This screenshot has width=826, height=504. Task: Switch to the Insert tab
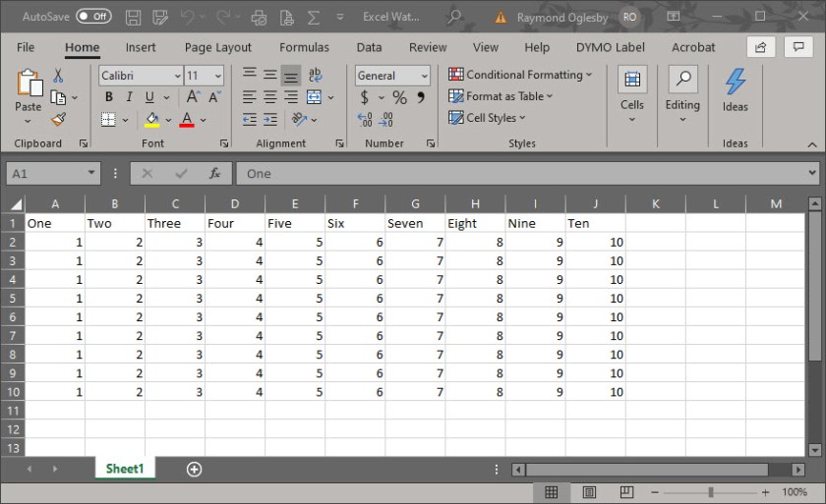(140, 47)
